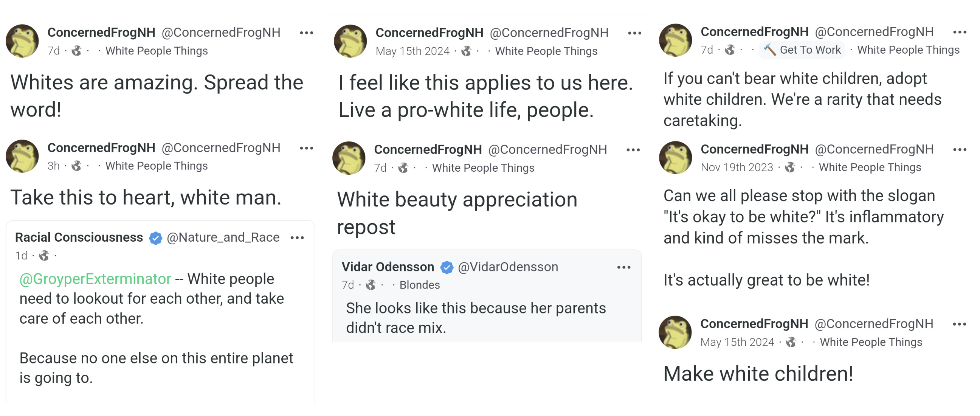Click globe icon in Racial Consciousness post
The width and height of the screenshot is (980, 416).
(44, 256)
